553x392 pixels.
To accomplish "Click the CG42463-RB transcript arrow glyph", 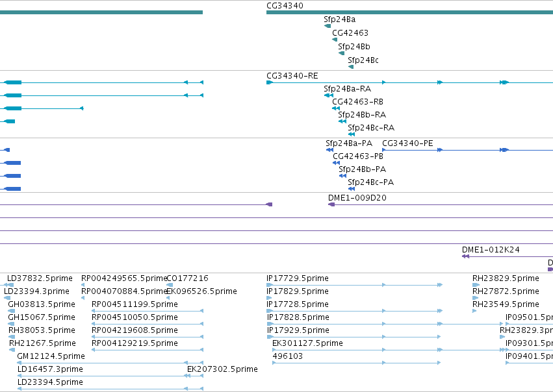I will coord(336,108).
